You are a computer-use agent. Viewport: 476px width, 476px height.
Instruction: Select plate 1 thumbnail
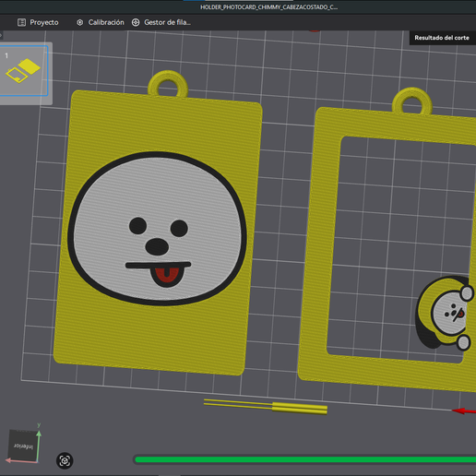click(24, 71)
